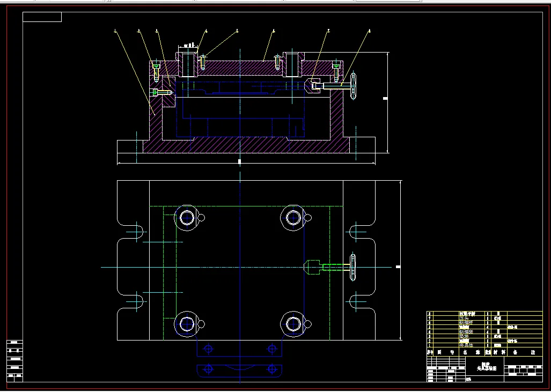Select the lower-left U-slot on the base plate

130,301
